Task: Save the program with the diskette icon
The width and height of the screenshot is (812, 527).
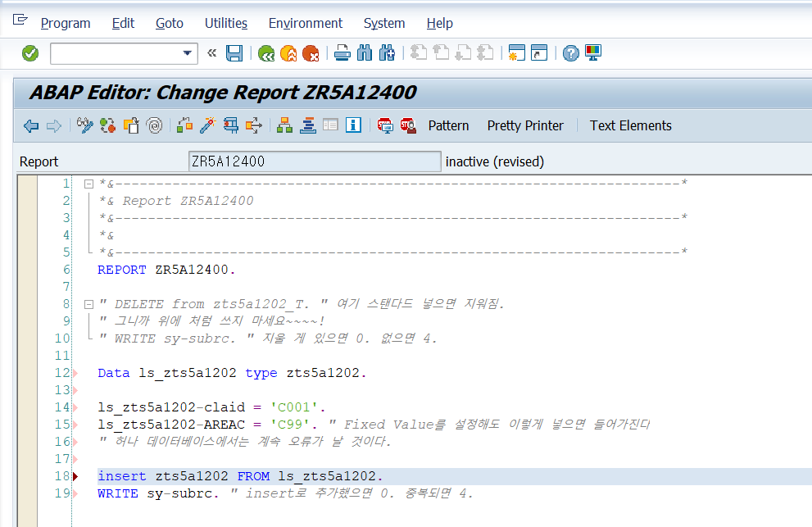Action: [x=234, y=52]
